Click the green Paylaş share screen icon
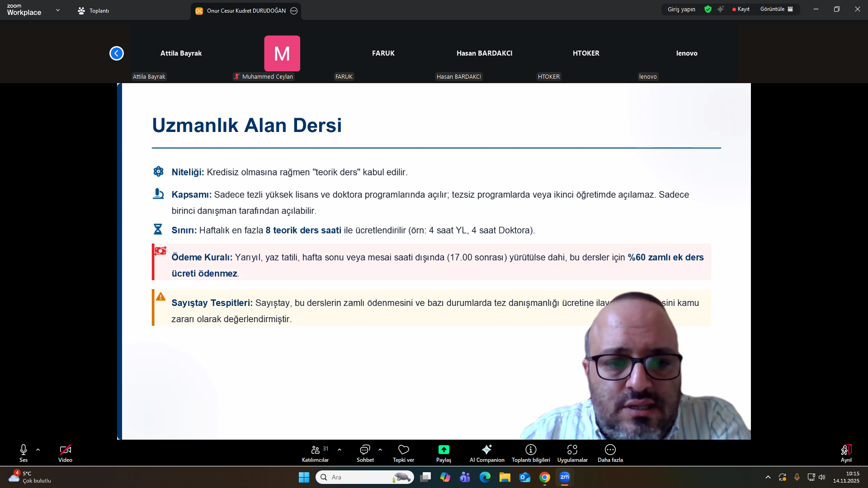 443,450
